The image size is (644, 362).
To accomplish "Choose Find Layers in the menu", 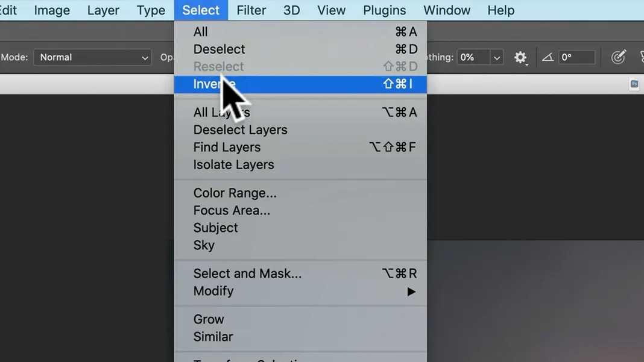I will [x=301, y=147].
